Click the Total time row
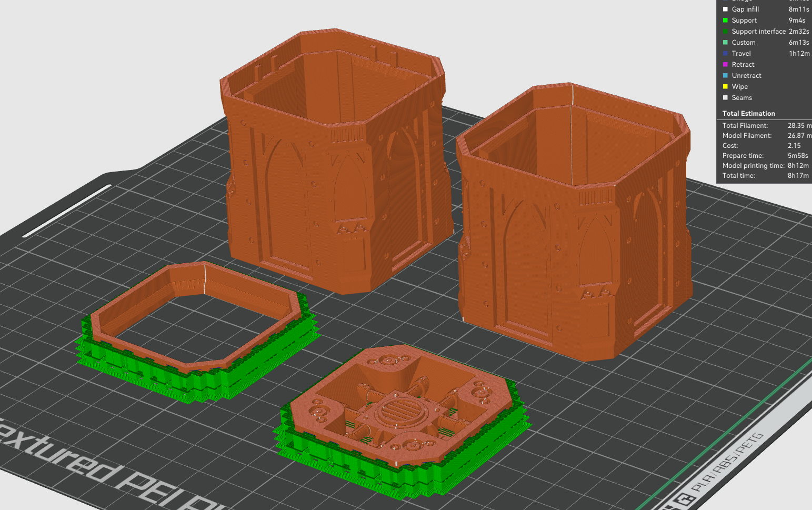The height and width of the screenshot is (510, 812). click(764, 176)
